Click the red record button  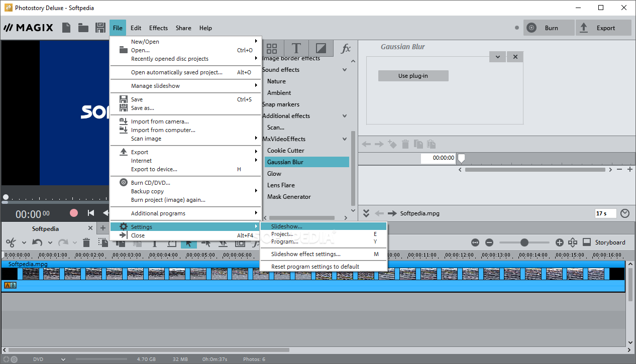pyautogui.click(x=74, y=213)
